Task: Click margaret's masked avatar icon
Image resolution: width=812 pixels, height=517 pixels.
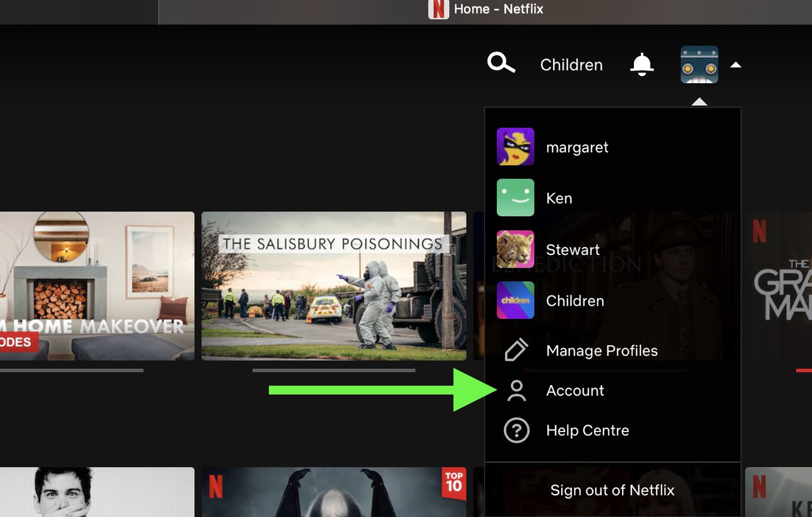Action: [515, 147]
